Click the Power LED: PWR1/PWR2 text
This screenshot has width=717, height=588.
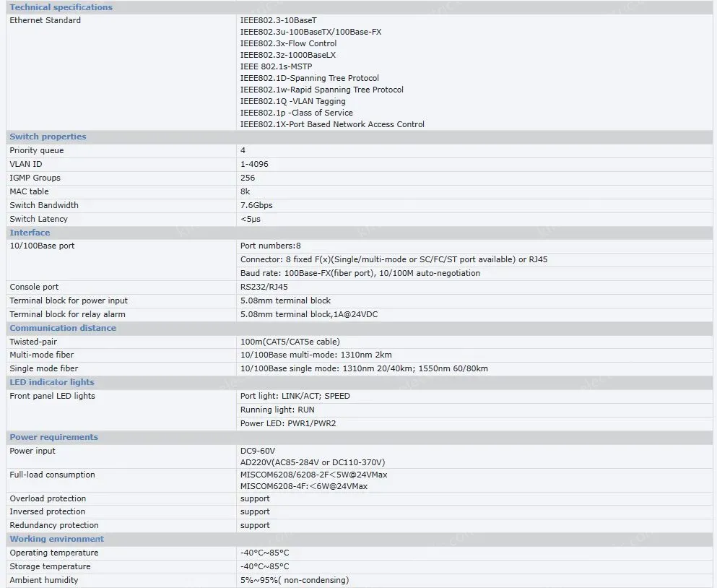coord(287,423)
